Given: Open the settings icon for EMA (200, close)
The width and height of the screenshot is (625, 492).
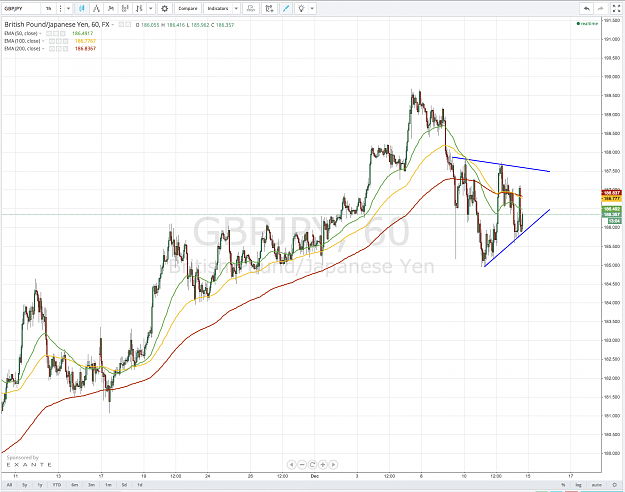Looking at the screenshot, I should (59, 49).
